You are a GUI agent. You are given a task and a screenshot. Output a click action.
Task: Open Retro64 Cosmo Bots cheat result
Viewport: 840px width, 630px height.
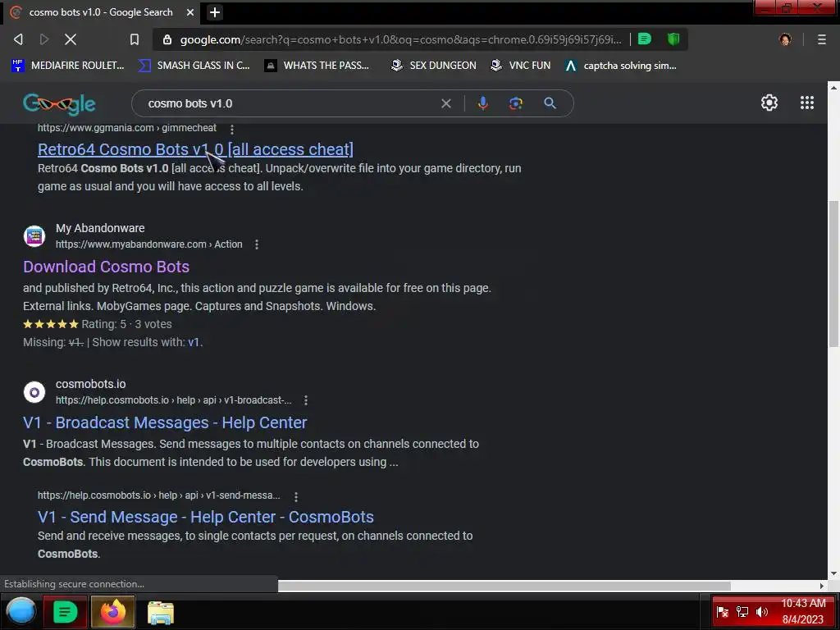(195, 149)
